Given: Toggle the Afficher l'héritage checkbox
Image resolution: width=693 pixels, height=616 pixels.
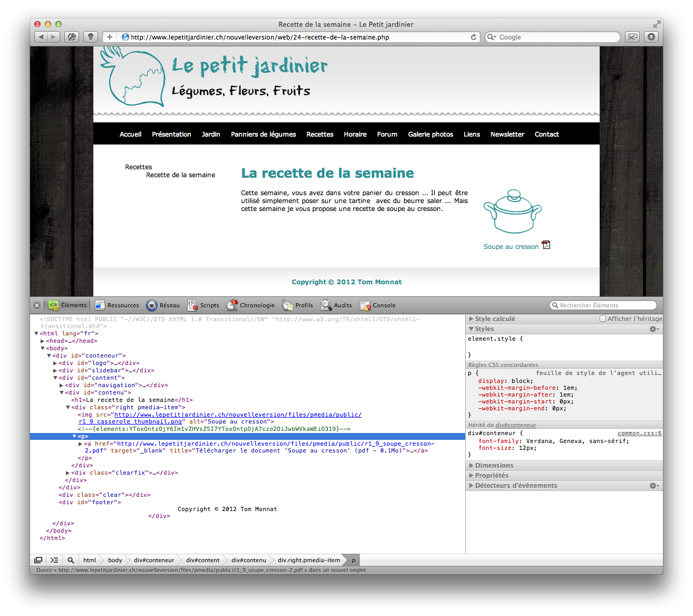Looking at the screenshot, I should click(603, 319).
